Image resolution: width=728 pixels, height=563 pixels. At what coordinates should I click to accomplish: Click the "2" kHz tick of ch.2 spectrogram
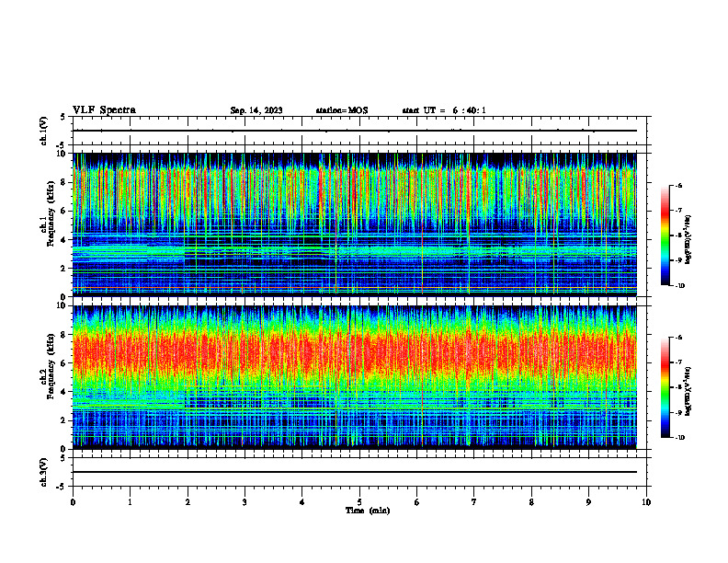(x=64, y=420)
